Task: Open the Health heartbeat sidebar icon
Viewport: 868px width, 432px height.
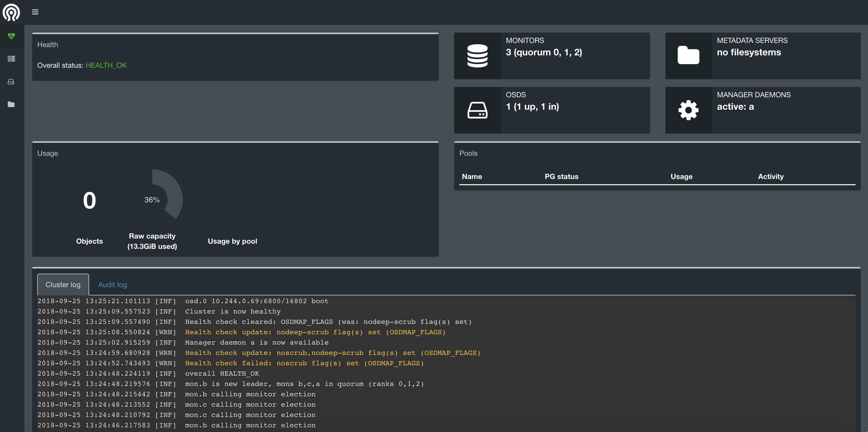Action: tap(11, 36)
